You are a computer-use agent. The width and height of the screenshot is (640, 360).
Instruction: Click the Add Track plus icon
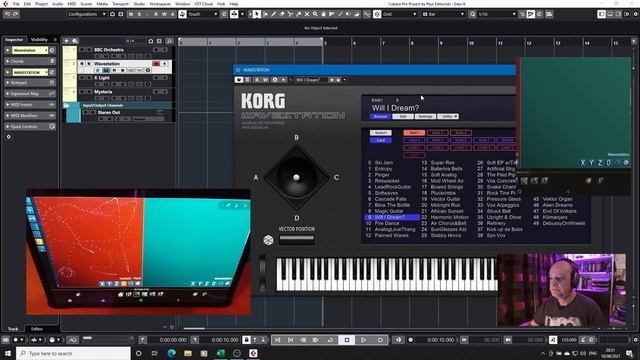(66, 41)
